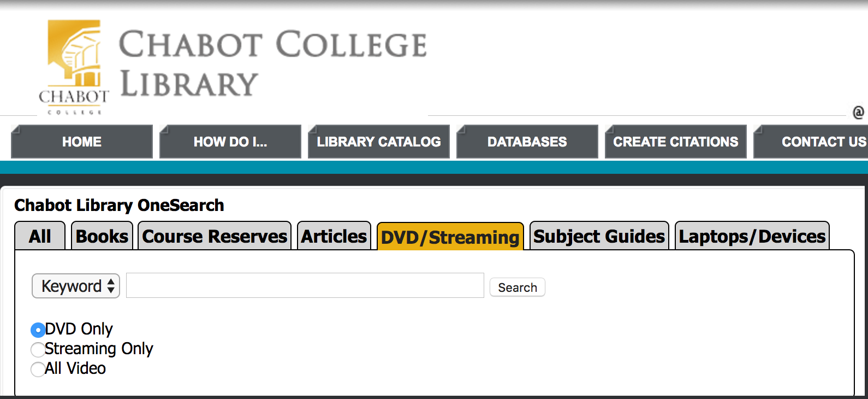Choose the Streaming Only radio option
The height and width of the screenshot is (399, 868).
click(38, 350)
